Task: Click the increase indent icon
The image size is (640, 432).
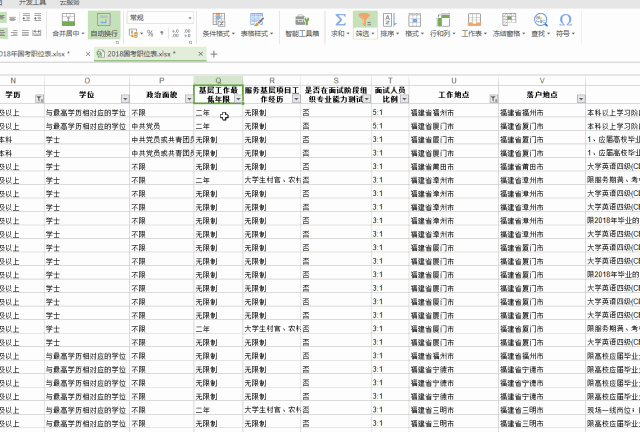Action: click(38, 18)
